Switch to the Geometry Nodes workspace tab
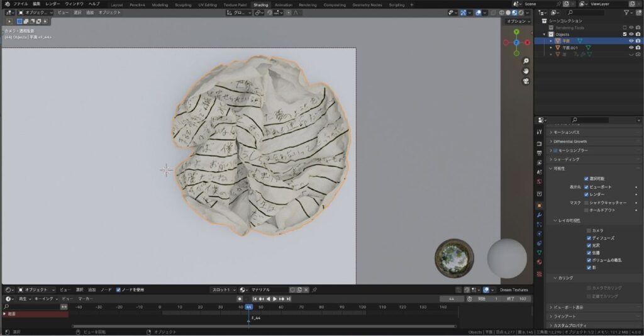 click(x=367, y=5)
